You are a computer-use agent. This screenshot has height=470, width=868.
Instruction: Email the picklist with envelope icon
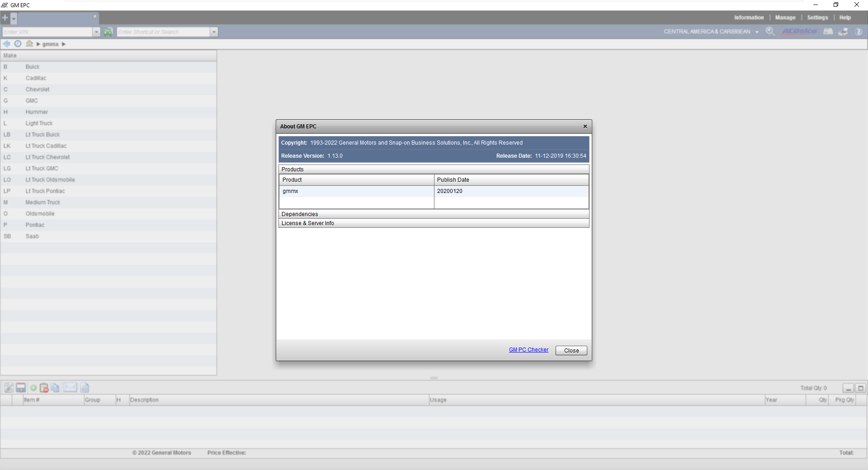tap(70, 387)
